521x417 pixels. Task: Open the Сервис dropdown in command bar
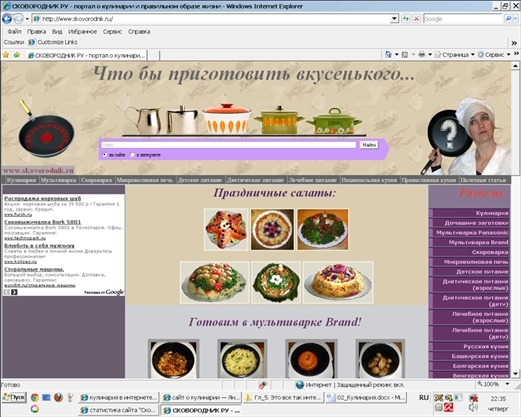point(494,55)
